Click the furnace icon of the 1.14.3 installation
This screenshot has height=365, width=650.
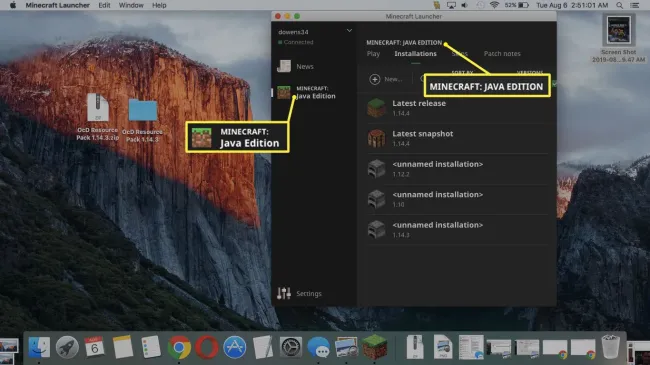pos(376,229)
